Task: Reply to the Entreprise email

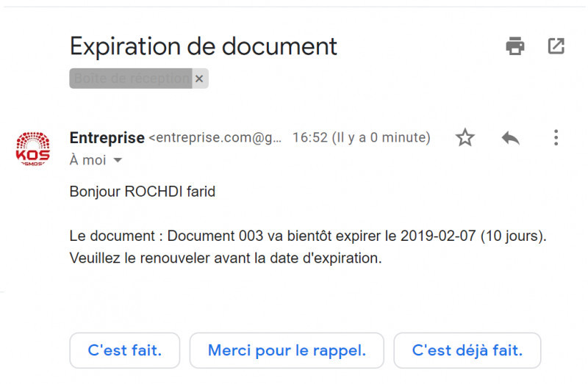Action: point(510,137)
